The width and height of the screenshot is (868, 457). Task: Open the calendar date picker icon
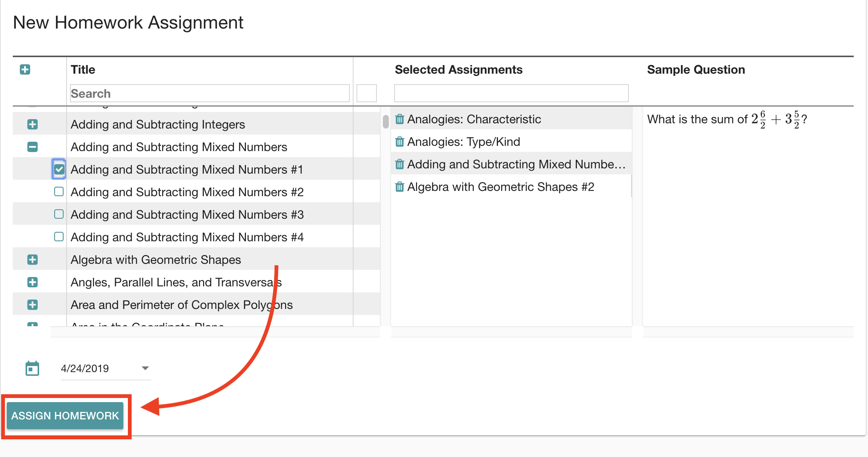click(32, 368)
